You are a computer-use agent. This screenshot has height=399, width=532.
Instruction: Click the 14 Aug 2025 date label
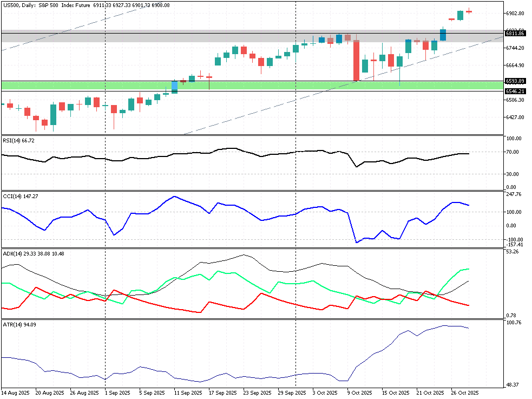coord(14,393)
